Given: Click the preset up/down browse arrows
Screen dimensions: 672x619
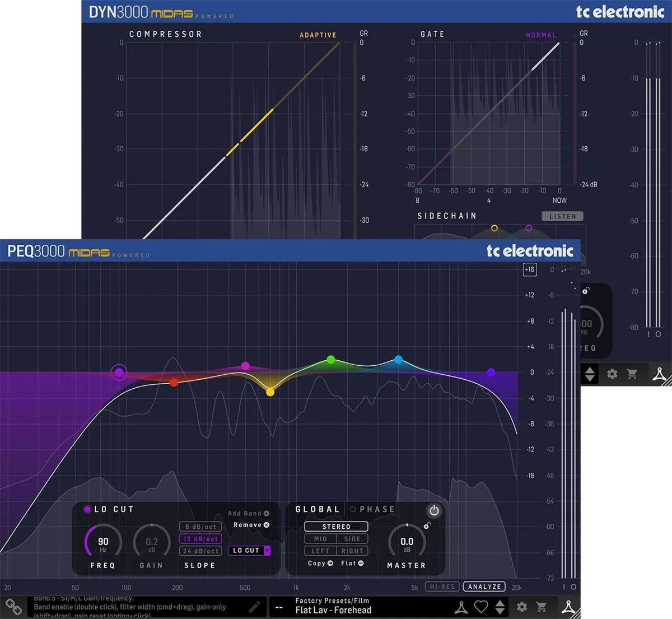Looking at the screenshot, I should [x=500, y=608].
